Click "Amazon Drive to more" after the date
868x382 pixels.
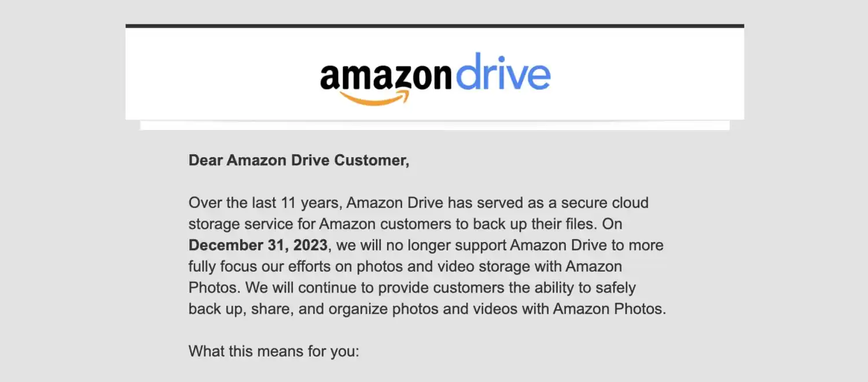(x=587, y=245)
